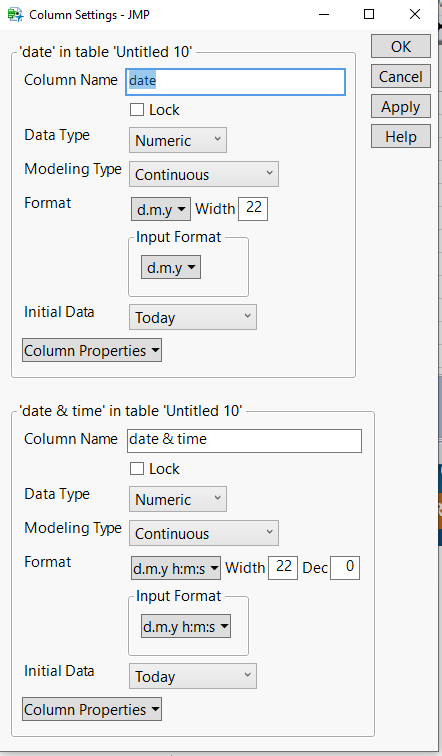Close the Column Settings dialog window
The height and width of the screenshot is (756, 442).
(415, 14)
